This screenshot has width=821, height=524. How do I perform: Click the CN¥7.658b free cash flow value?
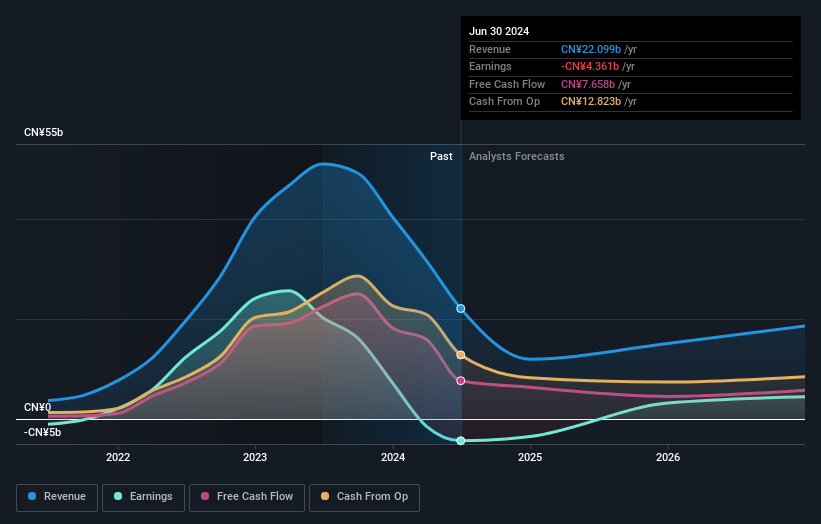pos(588,84)
